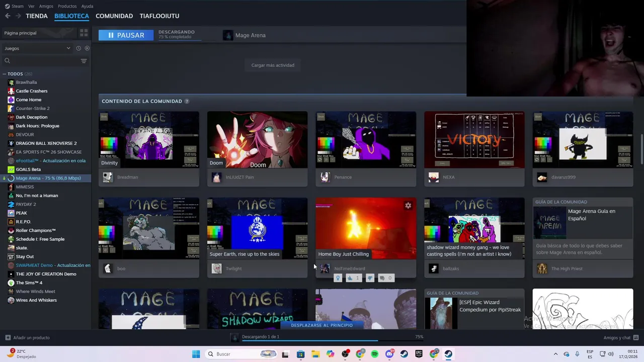Go to the TIENDA tab
This screenshot has height=362, width=644.
(x=37, y=16)
